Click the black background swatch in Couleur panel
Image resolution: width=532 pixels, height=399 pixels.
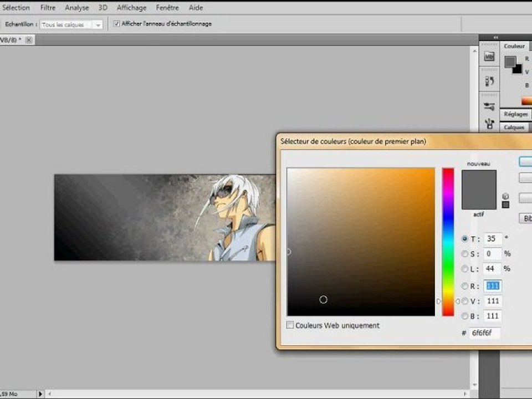pos(519,70)
